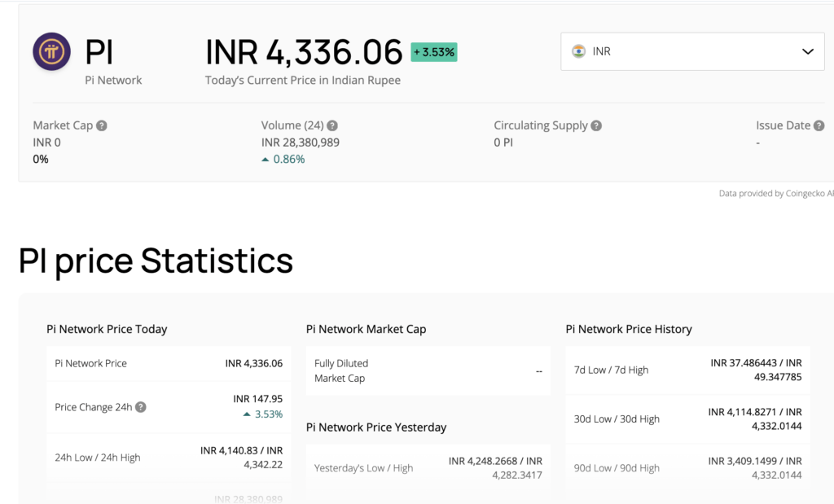Click the 3.53% value under INR 147.95
This screenshot has width=834, height=504.
point(269,414)
